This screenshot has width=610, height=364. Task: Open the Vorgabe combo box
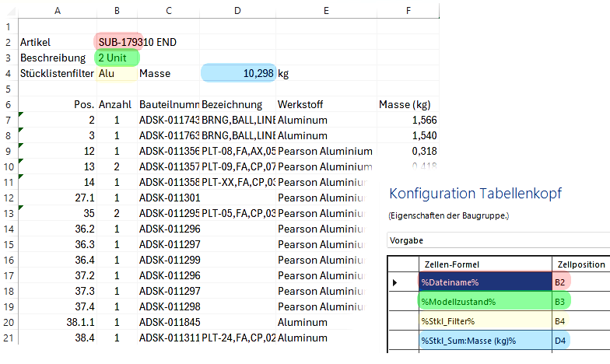498,240
